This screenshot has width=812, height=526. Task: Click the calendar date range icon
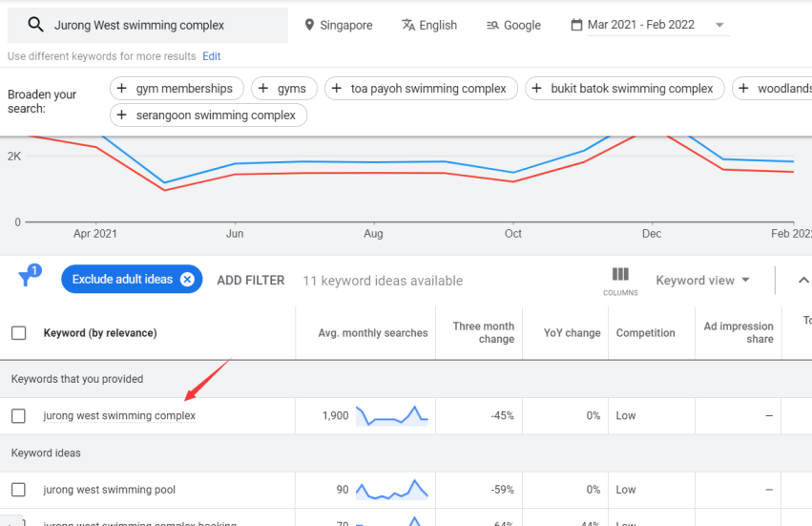click(576, 25)
